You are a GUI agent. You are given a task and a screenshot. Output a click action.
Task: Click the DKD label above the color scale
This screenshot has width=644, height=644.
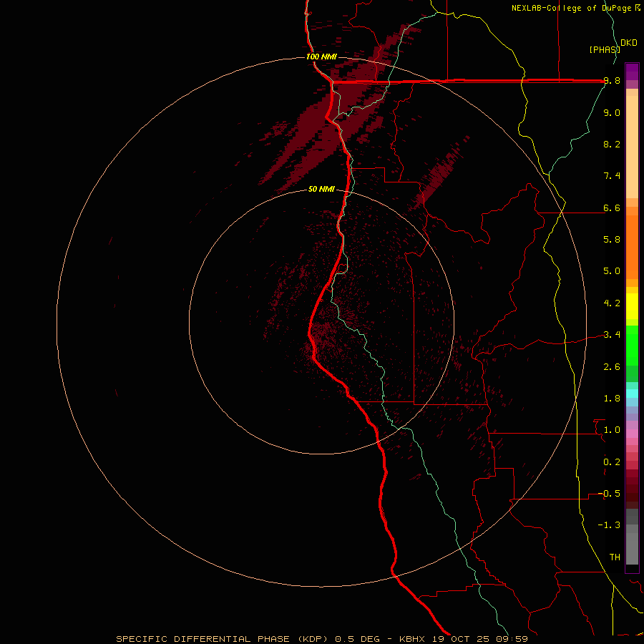pos(629,43)
